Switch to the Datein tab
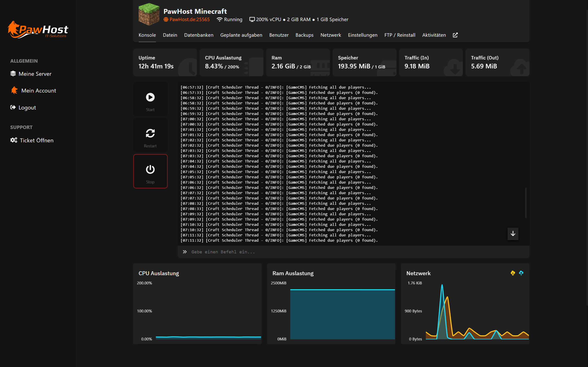 pos(170,35)
